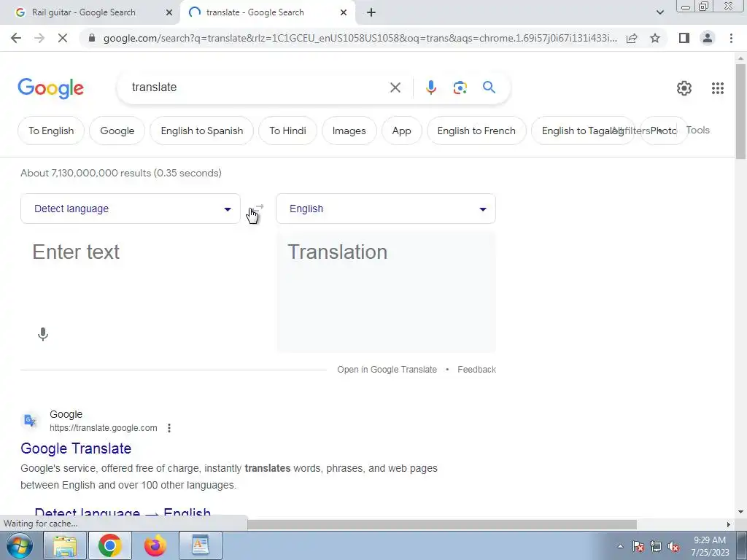
Task: Switch to Images results
Action: coord(349,131)
